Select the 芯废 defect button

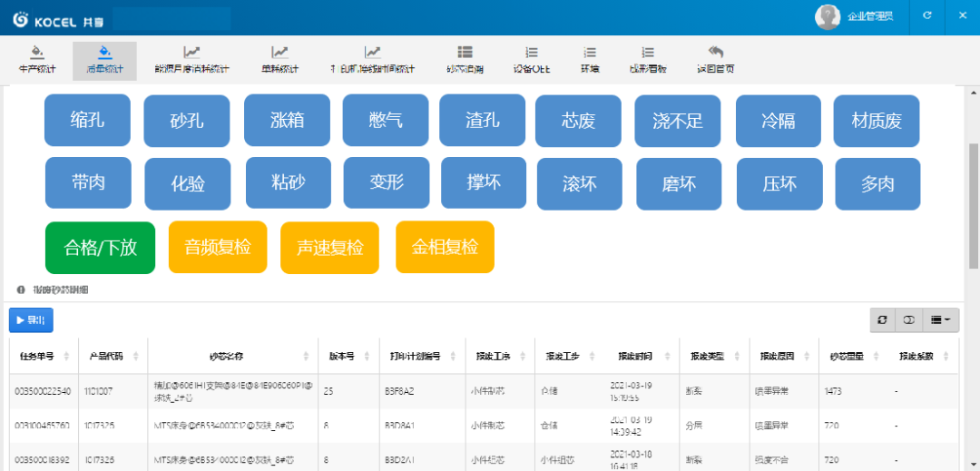coord(579,122)
